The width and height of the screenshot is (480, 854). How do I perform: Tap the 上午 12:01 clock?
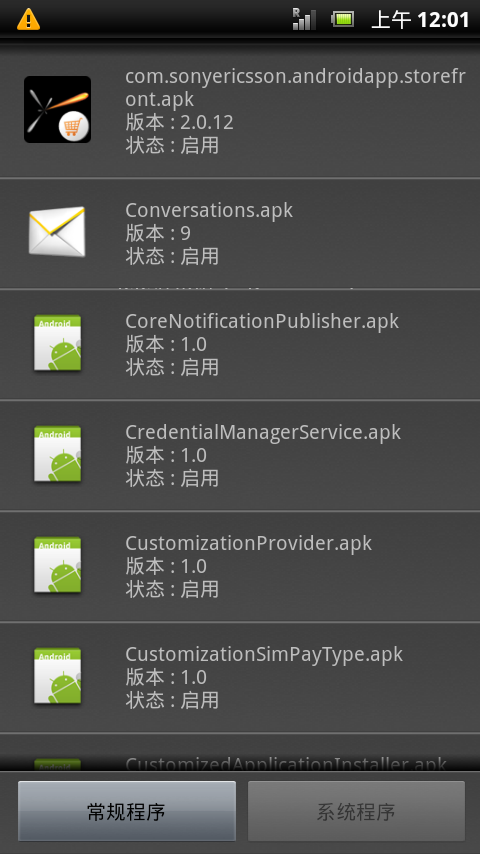pyautogui.click(x=420, y=20)
